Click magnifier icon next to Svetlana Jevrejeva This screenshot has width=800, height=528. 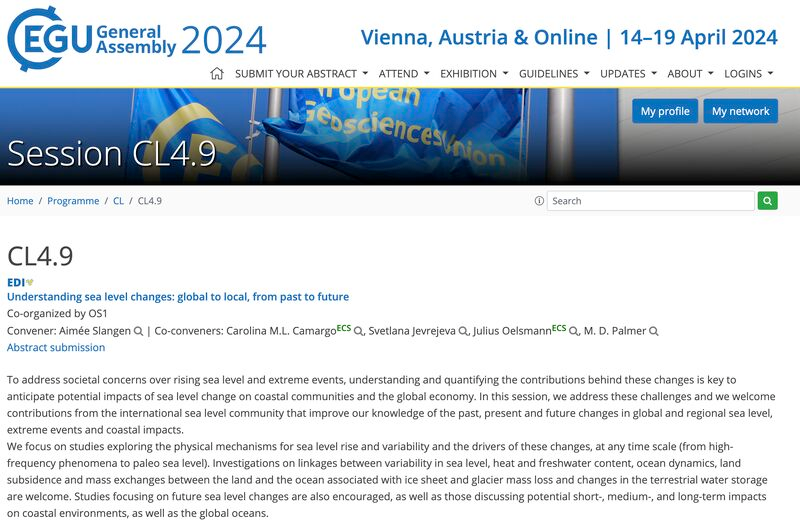point(463,332)
